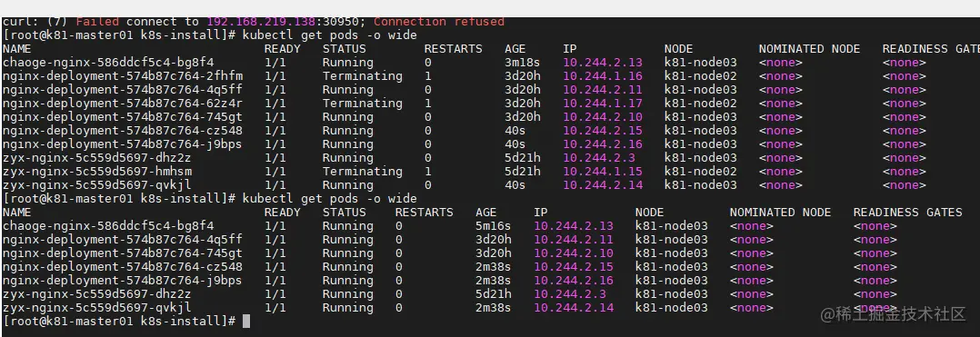Click restart count 1 in the 2fhfm row
The width and height of the screenshot is (980, 337).
tap(428, 76)
